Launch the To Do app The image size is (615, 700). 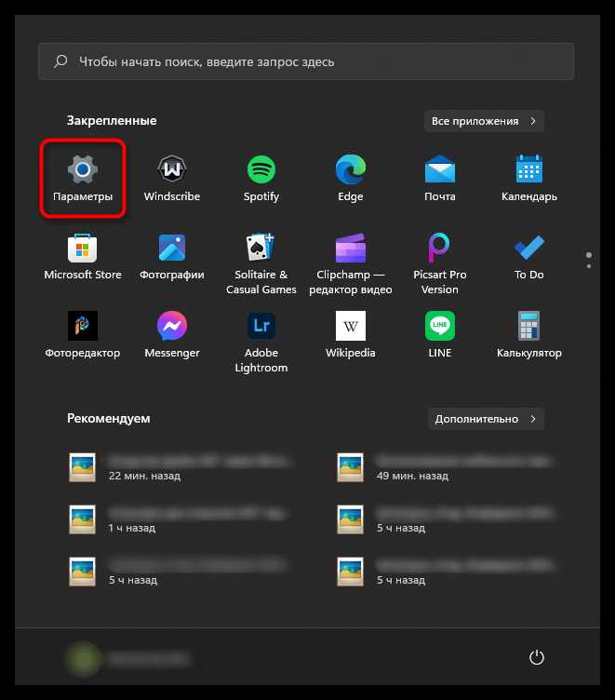pos(528,257)
